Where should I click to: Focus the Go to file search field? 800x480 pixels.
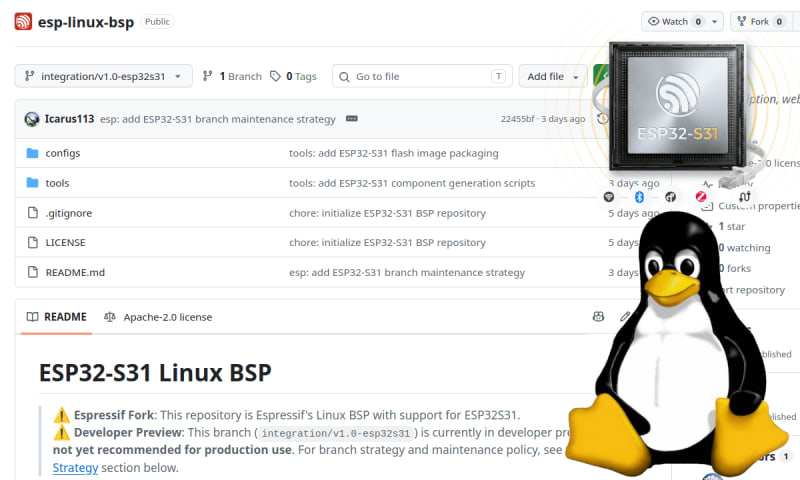422,76
